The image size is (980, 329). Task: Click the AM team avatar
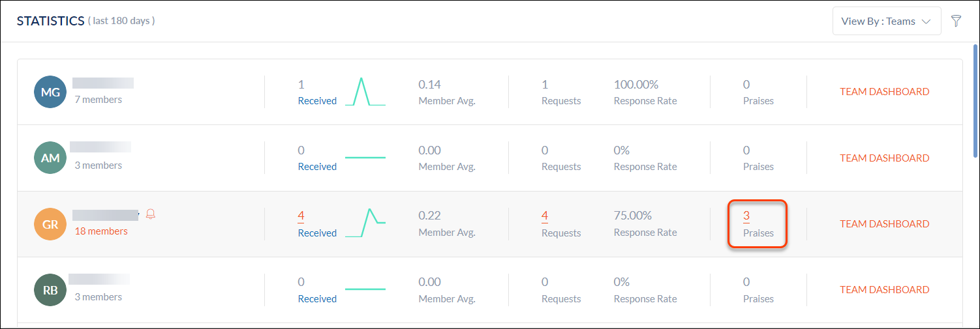coord(50,158)
